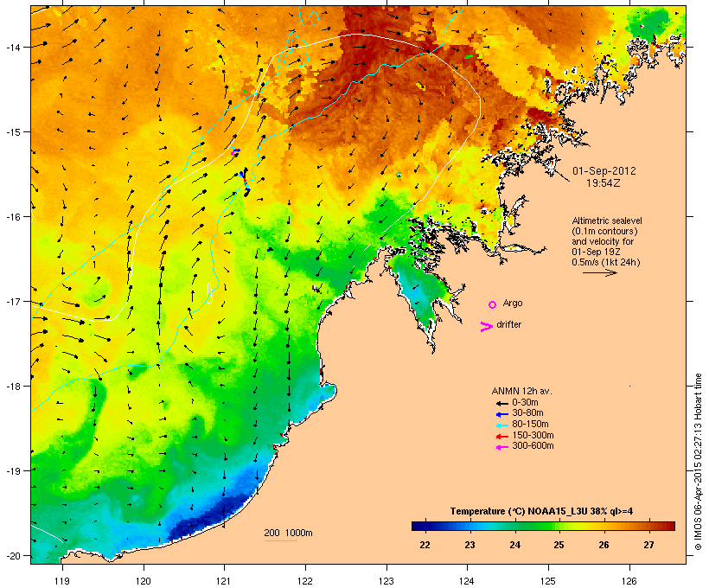Click the '126' longitude axis label

click(629, 581)
